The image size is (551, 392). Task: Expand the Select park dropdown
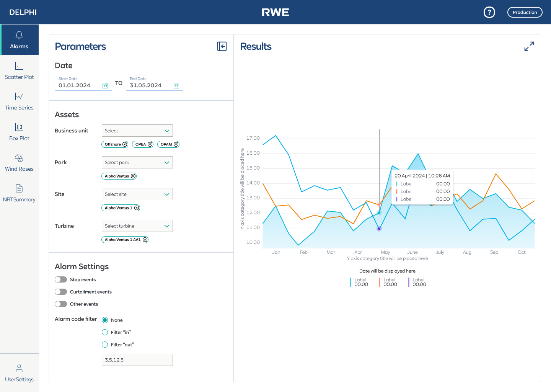click(x=137, y=162)
